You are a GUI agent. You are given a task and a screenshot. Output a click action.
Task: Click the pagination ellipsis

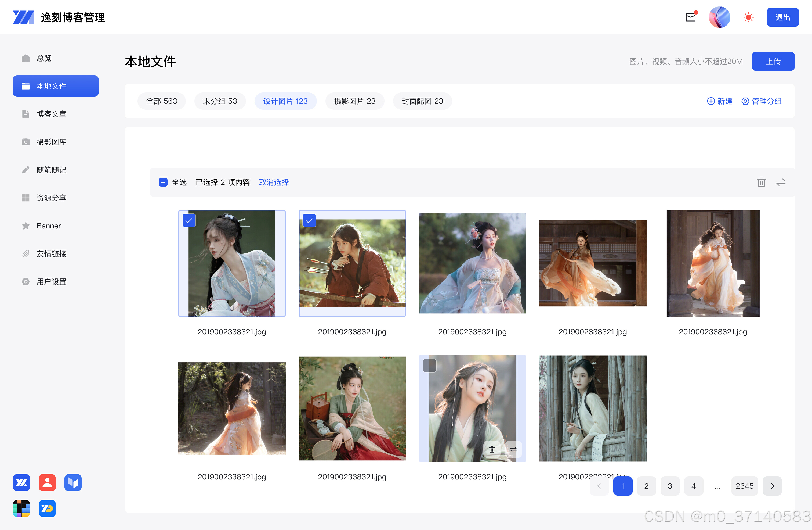[x=717, y=486]
